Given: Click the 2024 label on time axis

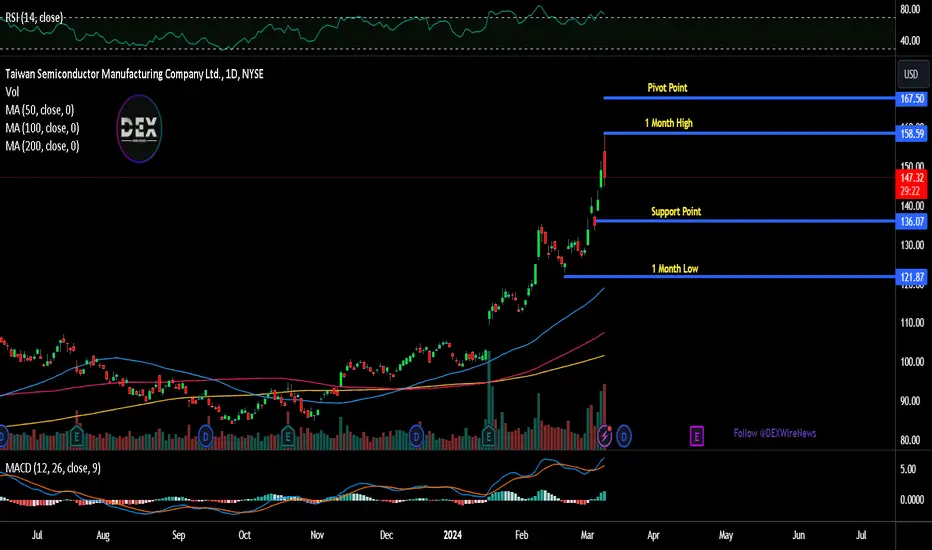Looking at the screenshot, I should coord(452,535).
